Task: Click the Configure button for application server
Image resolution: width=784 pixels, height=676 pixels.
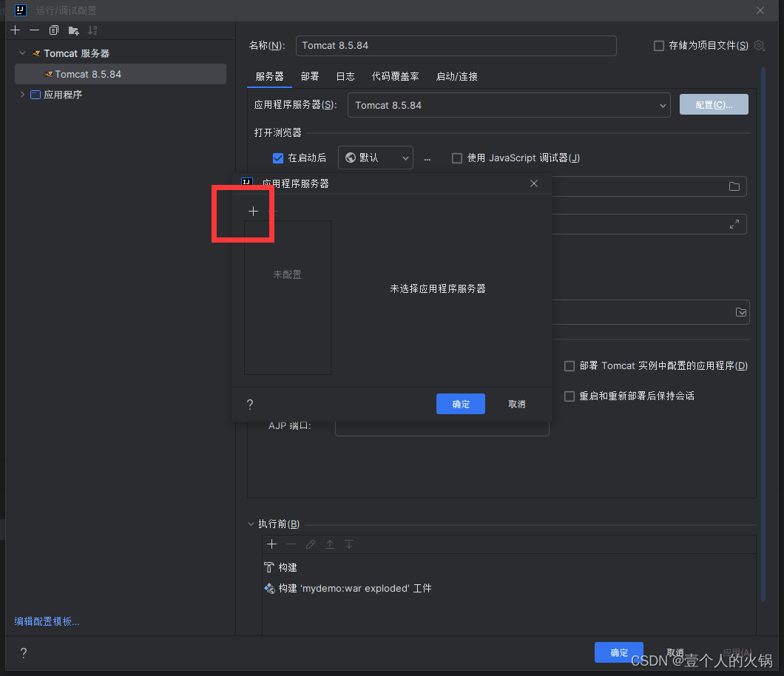Action: point(714,104)
